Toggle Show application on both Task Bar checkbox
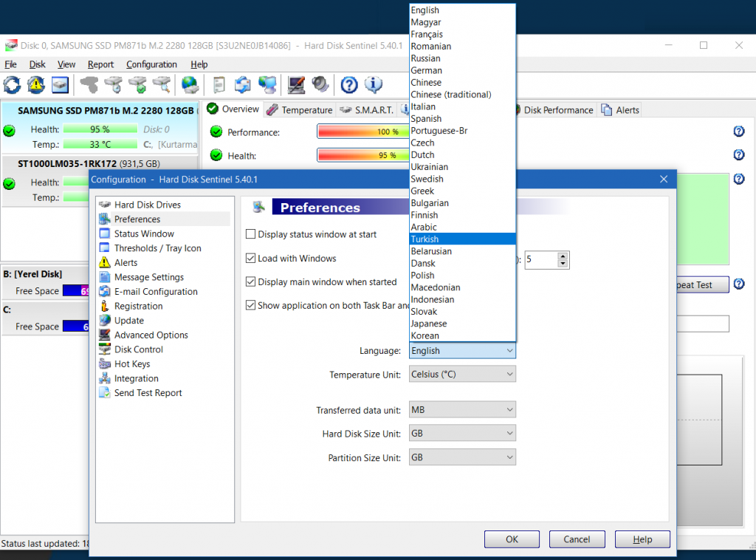The height and width of the screenshot is (560, 756). click(x=250, y=305)
